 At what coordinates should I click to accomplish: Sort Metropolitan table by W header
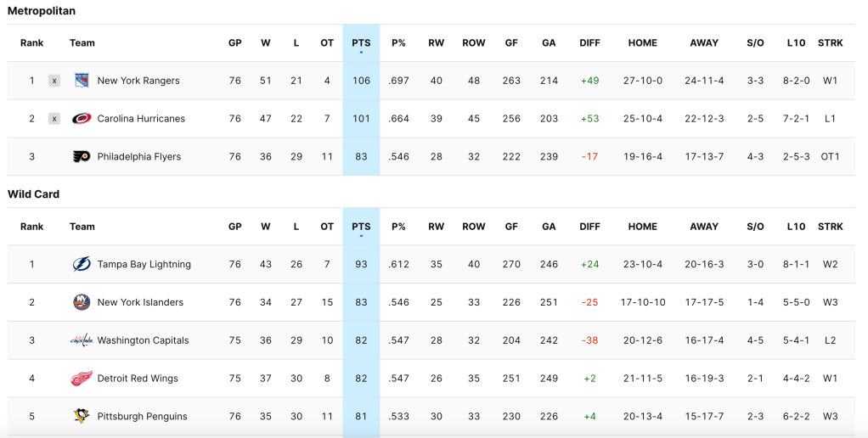point(266,43)
